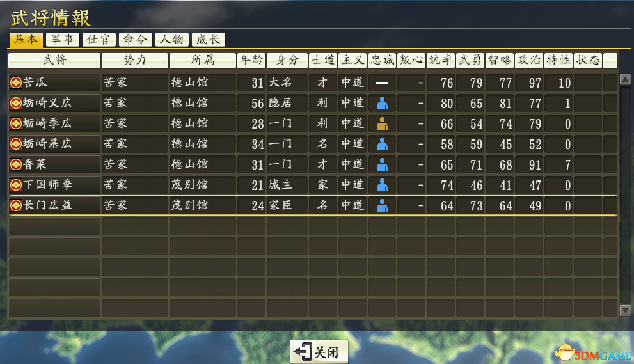Click the blue loyalty icon for 蛎崎基広

pos(382,144)
